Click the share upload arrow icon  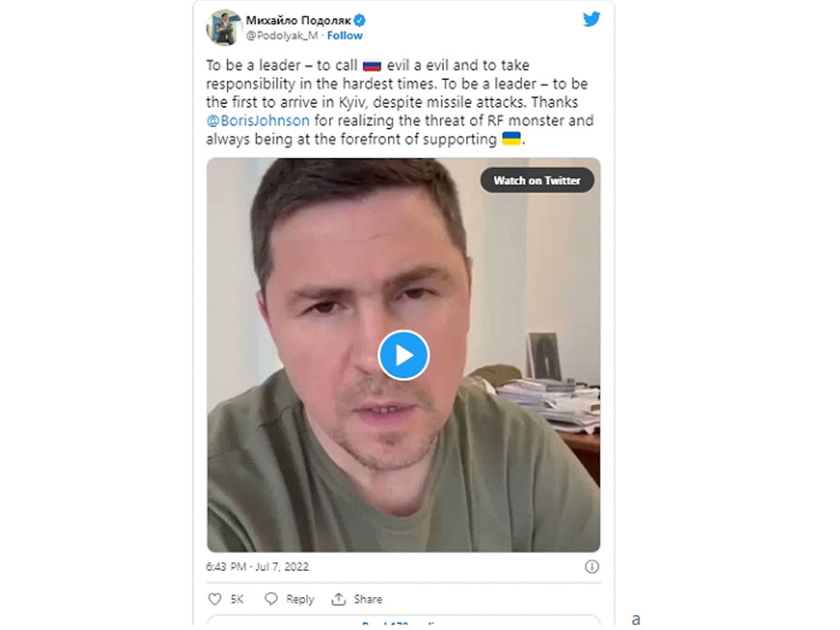(338, 599)
